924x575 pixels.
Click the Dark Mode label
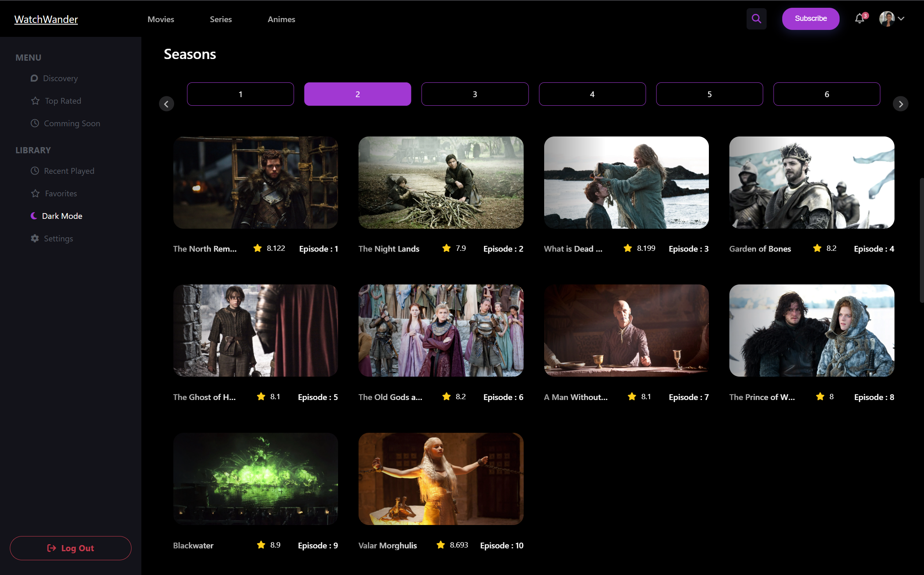point(62,216)
